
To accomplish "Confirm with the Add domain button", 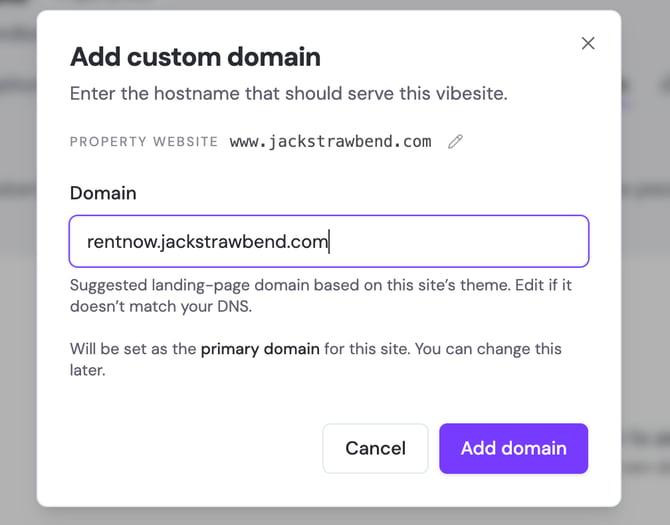I will [x=514, y=448].
